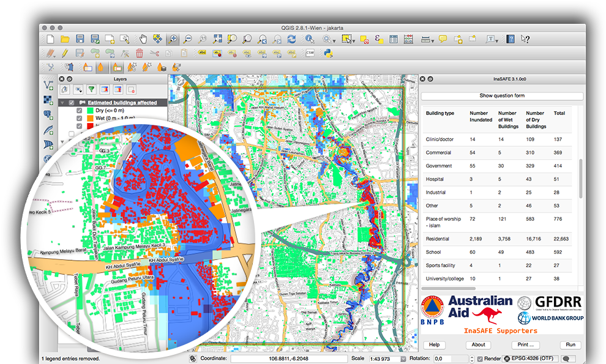Run the InaSAFE analysis
This screenshot has height=364, width=606.
coord(569,344)
